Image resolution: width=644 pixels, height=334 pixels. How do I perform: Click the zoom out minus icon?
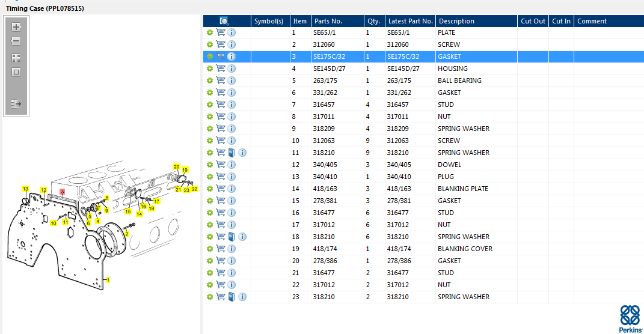click(16, 41)
